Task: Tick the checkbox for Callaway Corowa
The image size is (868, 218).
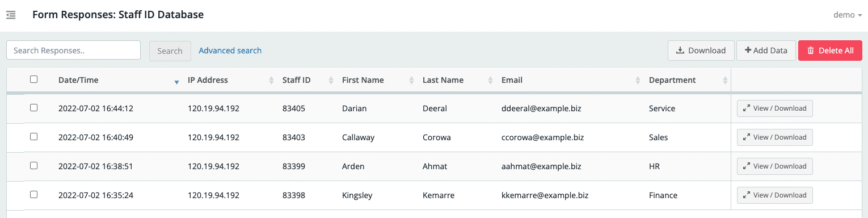Action: [x=33, y=137]
